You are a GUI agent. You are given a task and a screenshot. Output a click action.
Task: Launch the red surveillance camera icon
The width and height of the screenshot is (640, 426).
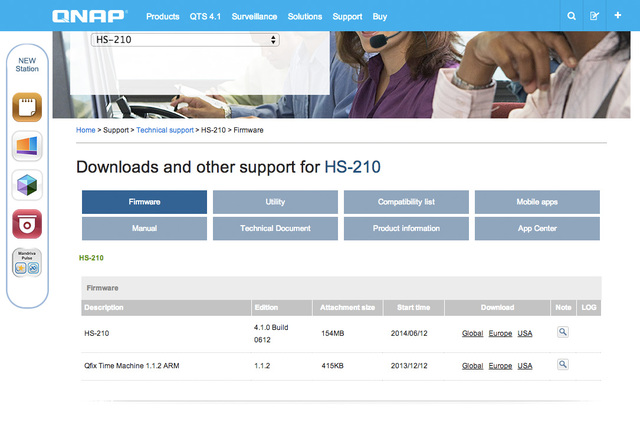[27, 224]
